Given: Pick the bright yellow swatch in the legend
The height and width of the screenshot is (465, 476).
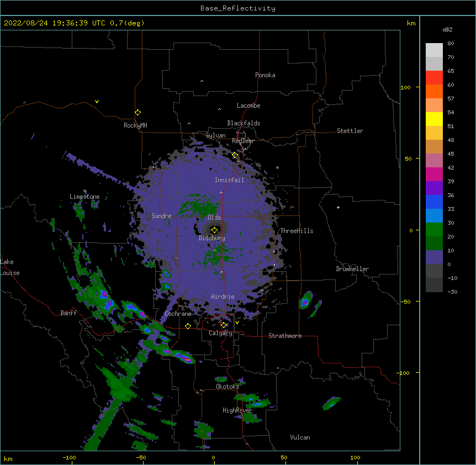Looking at the screenshot, I should (434, 119).
